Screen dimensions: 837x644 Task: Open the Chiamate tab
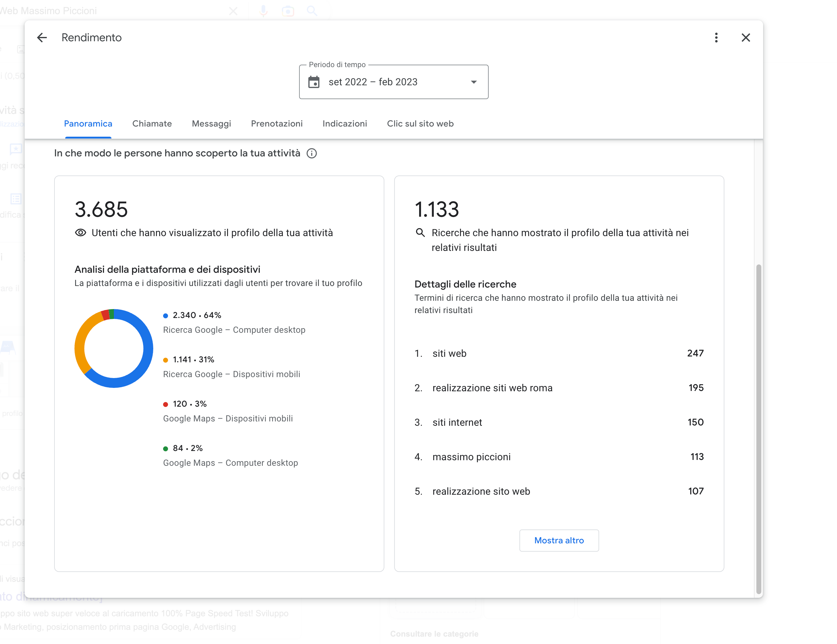pyautogui.click(x=152, y=124)
